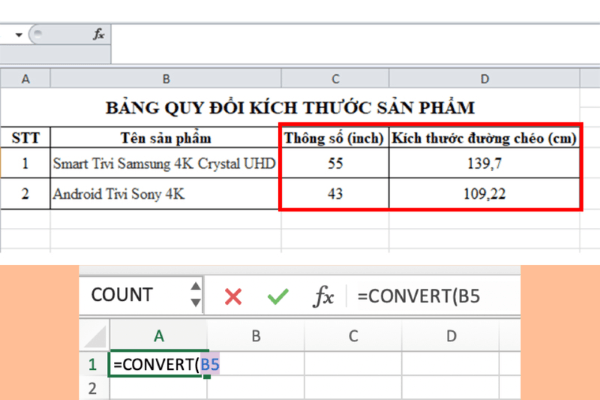Select column C header in the upper sheet
The height and width of the screenshot is (400, 600).
click(335, 79)
